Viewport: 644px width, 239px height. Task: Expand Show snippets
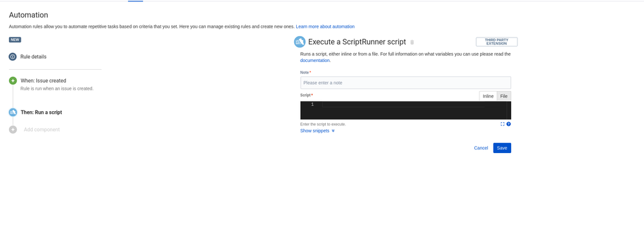pos(317,131)
